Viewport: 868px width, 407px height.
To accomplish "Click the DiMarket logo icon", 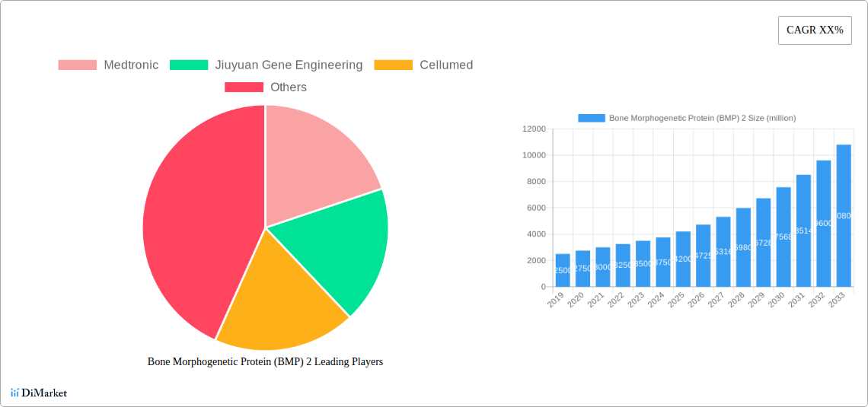I will pyautogui.click(x=15, y=393).
